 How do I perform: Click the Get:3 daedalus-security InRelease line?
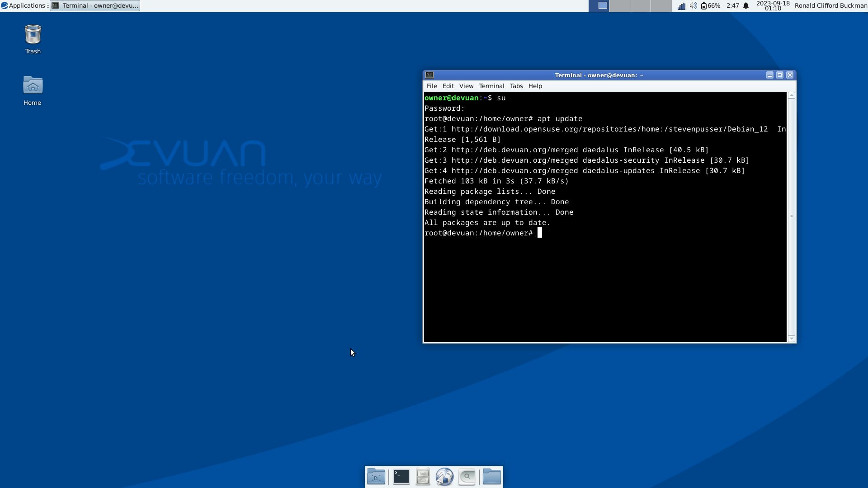point(587,160)
